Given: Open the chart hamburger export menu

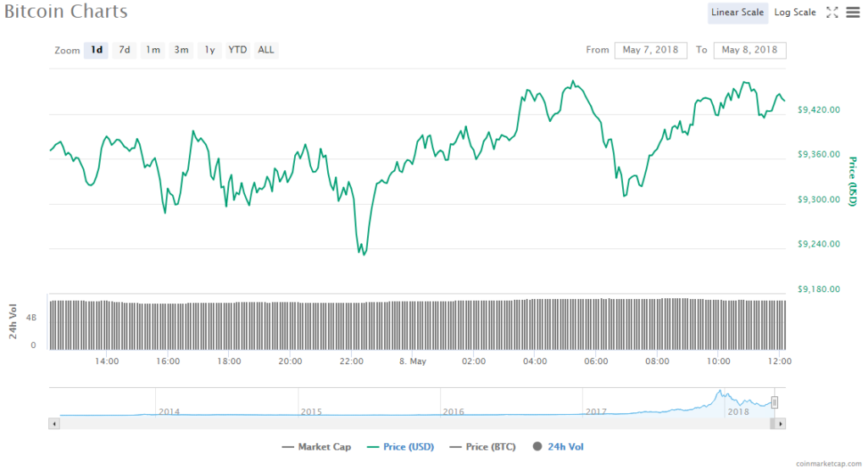Looking at the screenshot, I should (x=852, y=12).
